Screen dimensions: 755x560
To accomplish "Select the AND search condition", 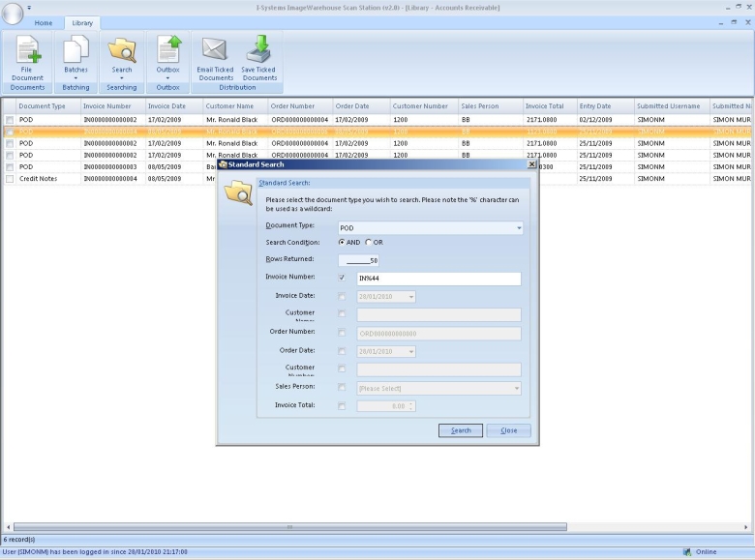I will point(342,243).
